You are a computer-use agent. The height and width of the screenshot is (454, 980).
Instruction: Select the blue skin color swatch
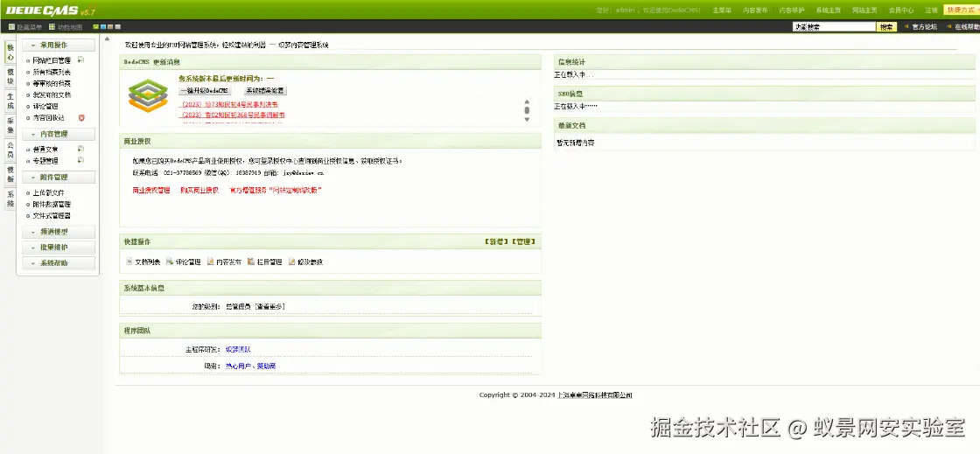click(x=103, y=27)
